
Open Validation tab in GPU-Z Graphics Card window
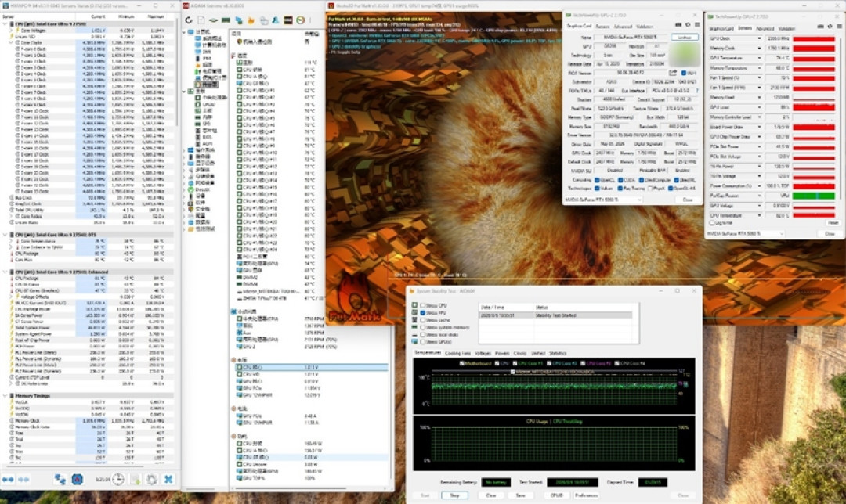[644, 26]
